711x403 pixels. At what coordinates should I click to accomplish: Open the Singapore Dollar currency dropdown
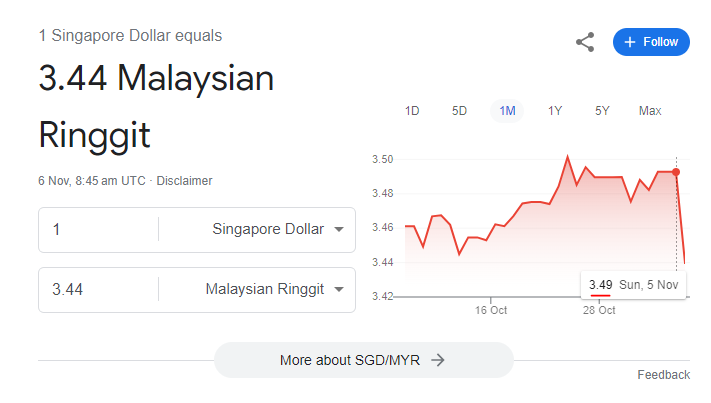(338, 229)
